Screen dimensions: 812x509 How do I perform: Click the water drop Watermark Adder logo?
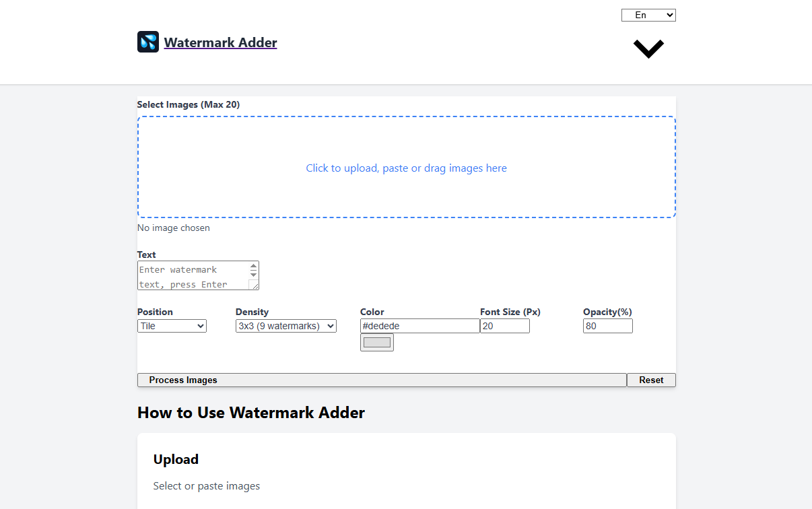coord(147,42)
